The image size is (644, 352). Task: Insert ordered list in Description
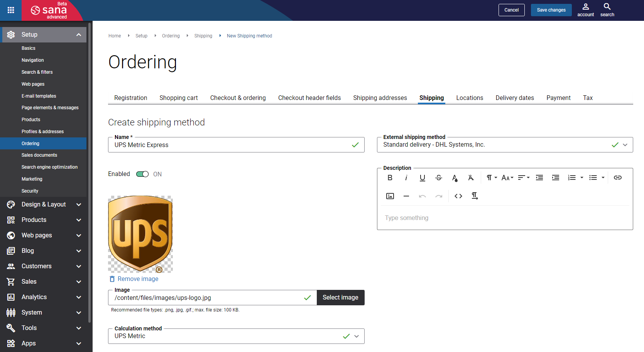(572, 178)
